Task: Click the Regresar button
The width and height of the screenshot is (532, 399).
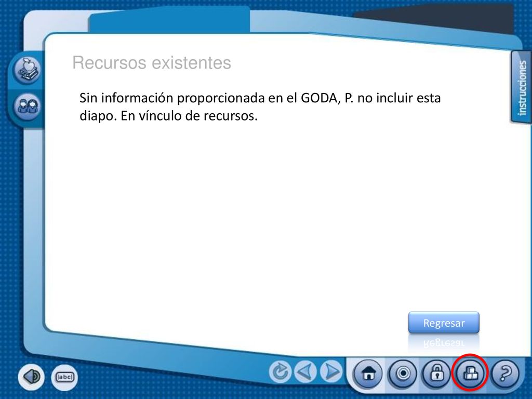Action: click(444, 323)
